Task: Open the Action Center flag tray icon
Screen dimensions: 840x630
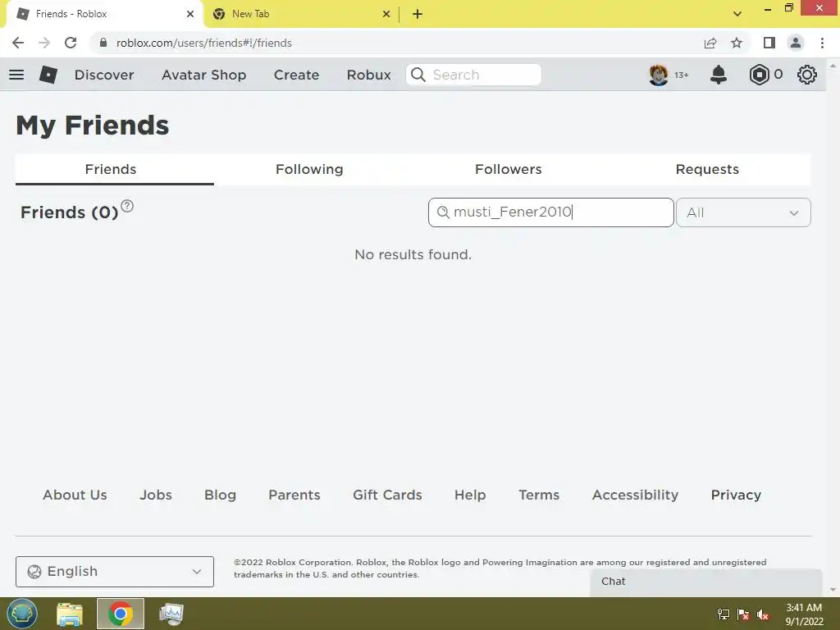Action: 743,614
